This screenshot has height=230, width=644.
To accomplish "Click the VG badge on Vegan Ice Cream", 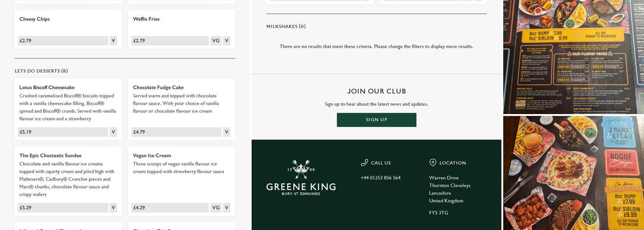I will pyautogui.click(x=216, y=207).
